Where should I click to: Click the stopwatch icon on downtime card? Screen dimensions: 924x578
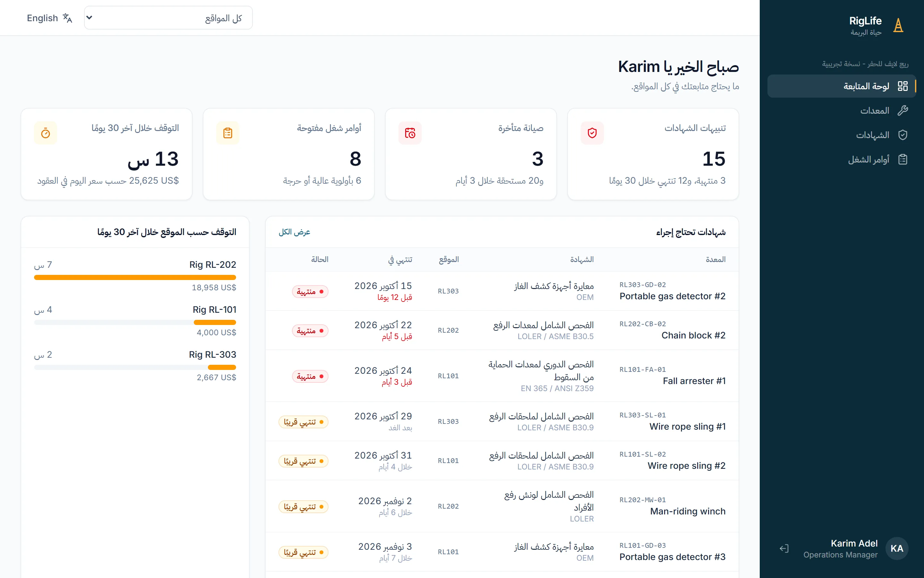coord(46,133)
